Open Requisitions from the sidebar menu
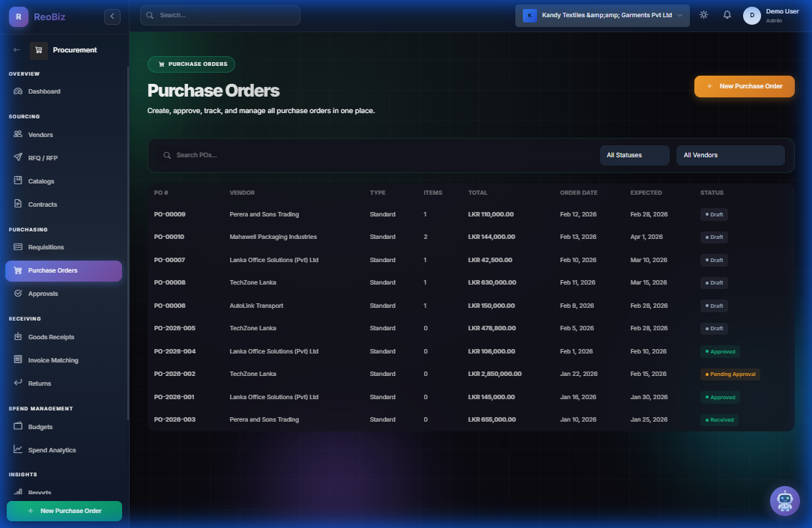Screen dimensions: 812x528 pyautogui.click(x=47, y=247)
